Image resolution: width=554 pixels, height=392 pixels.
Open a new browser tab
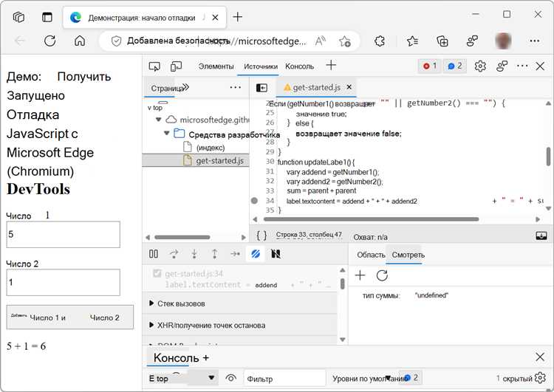(238, 16)
